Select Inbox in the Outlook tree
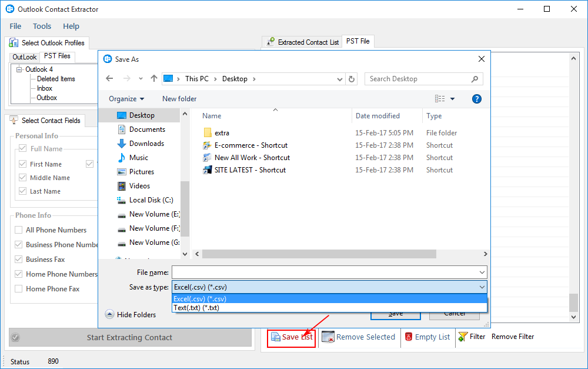Image resolution: width=588 pixels, height=369 pixels. point(44,88)
